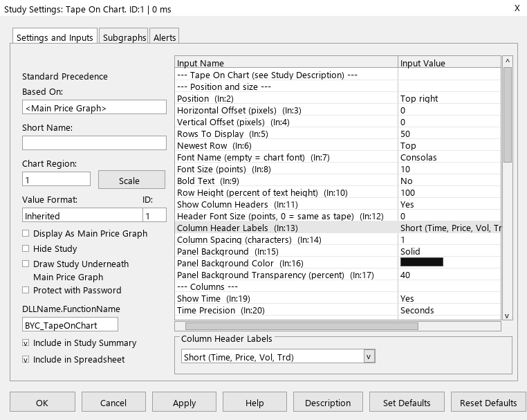Apply the study settings

tap(184, 402)
